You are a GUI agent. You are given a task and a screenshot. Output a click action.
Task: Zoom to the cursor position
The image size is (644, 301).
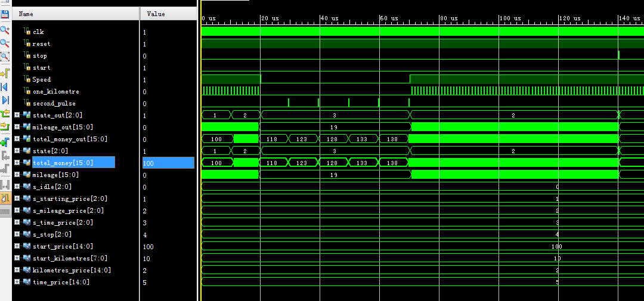pyautogui.click(x=5, y=73)
